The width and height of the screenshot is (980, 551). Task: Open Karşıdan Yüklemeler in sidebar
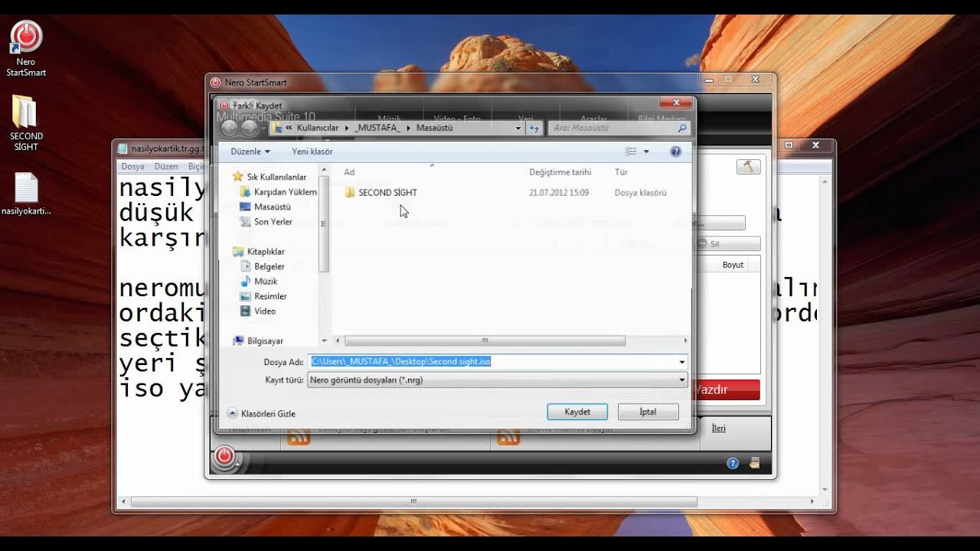click(x=278, y=192)
